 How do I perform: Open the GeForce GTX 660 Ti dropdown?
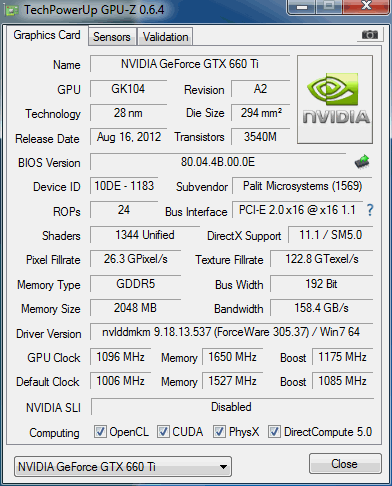pos(123,466)
